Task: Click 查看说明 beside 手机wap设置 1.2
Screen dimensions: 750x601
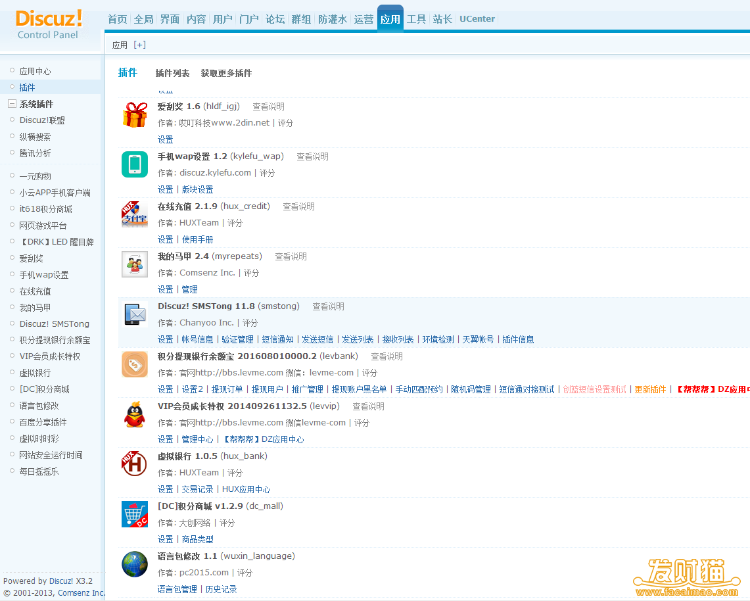Action: coord(312,156)
